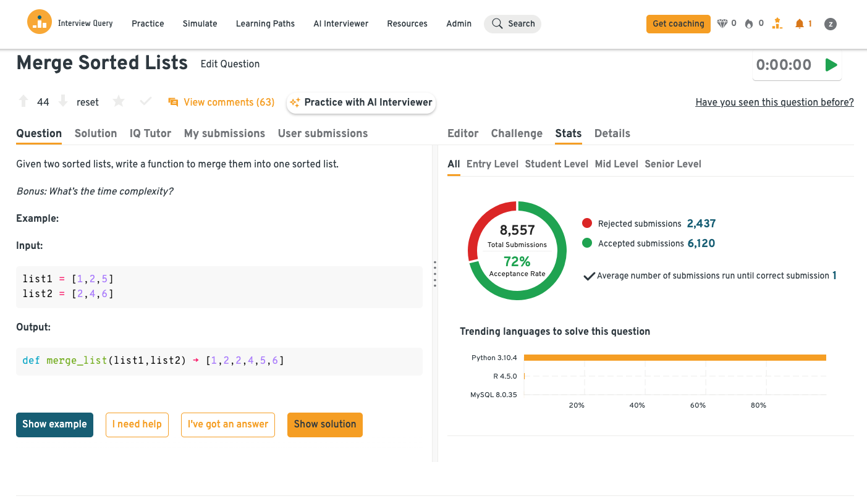Click the Show solution button
867x504 pixels.
[x=324, y=424]
